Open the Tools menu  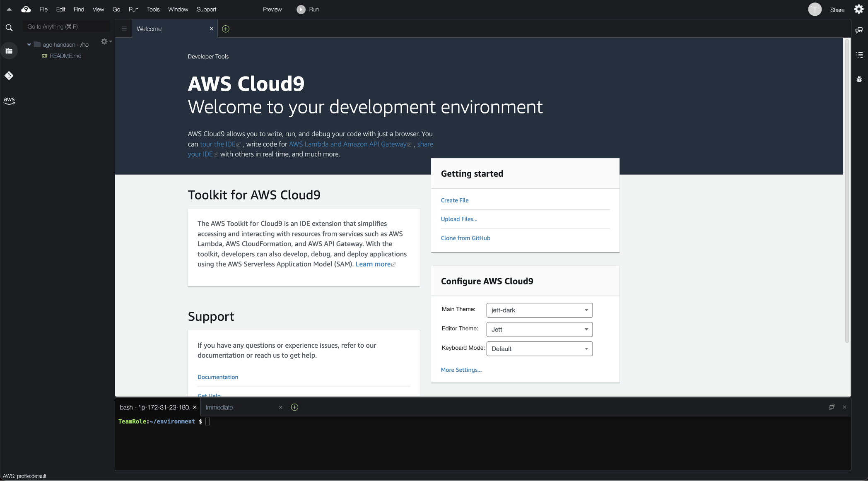[153, 9]
